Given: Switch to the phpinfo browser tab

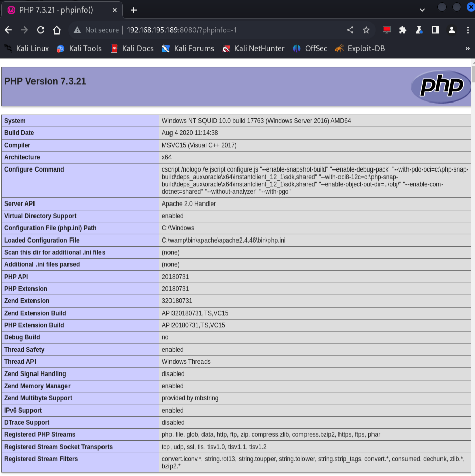Looking at the screenshot, I should 61,9.
